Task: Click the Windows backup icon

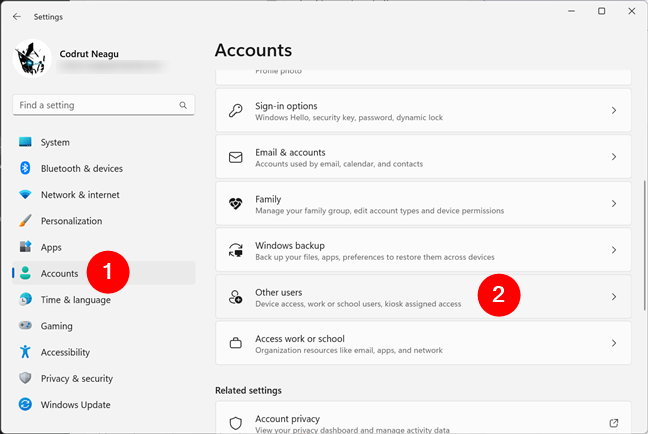Action: pos(236,250)
